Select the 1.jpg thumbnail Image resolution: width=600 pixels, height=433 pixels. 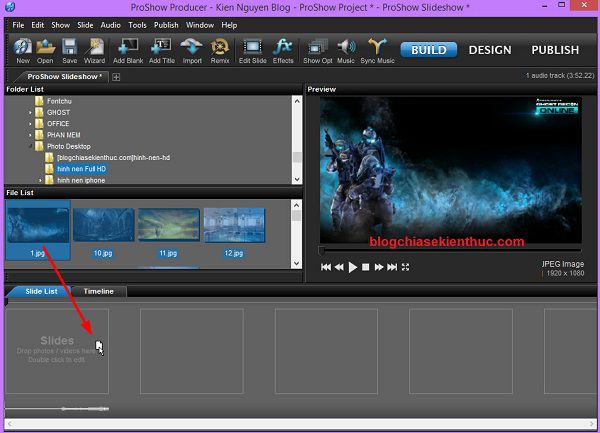pyautogui.click(x=38, y=230)
